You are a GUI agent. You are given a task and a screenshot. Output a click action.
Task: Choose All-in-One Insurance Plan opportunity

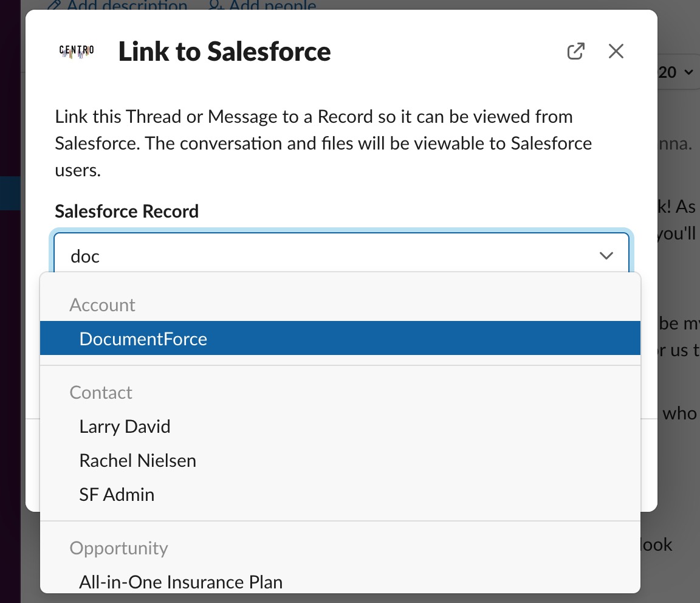click(340, 582)
